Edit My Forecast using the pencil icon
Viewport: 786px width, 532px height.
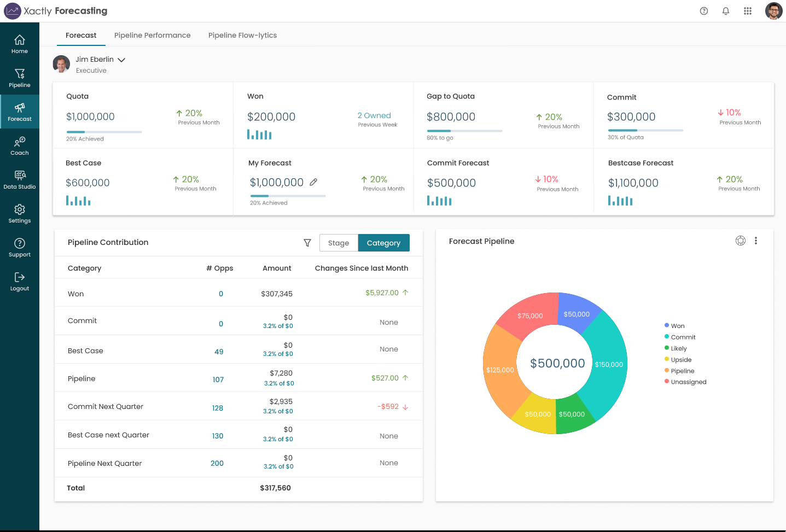(313, 182)
